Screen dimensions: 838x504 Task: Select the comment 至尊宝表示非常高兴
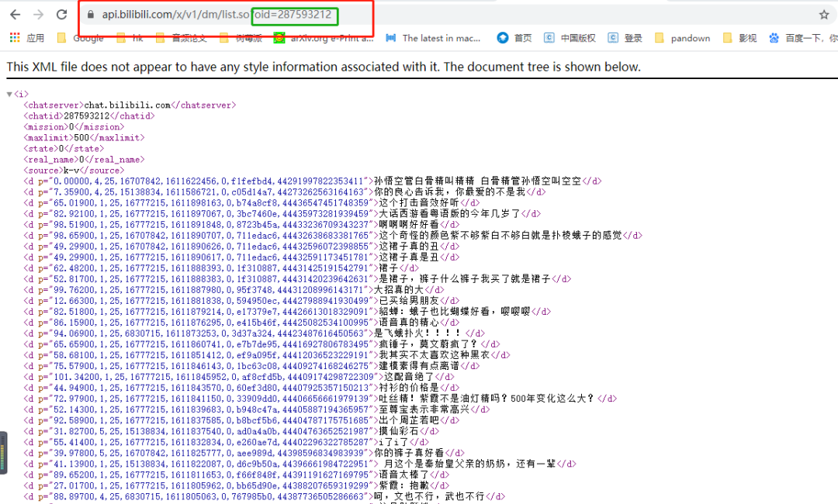pyautogui.click(x=424, y=409)
